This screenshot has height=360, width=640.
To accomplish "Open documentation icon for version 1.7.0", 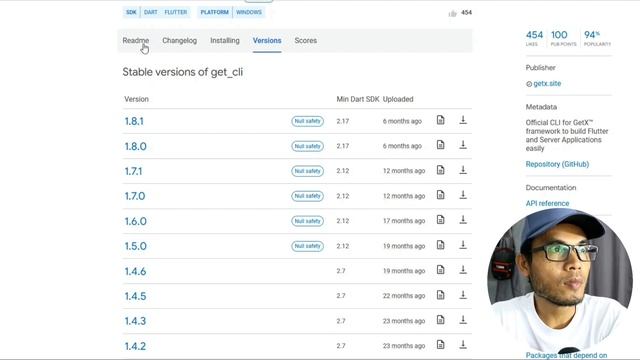I will [440, 195].
